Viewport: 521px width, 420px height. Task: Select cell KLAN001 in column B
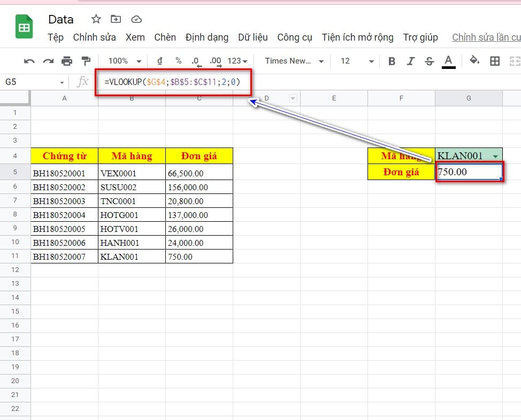click(132, 256)
